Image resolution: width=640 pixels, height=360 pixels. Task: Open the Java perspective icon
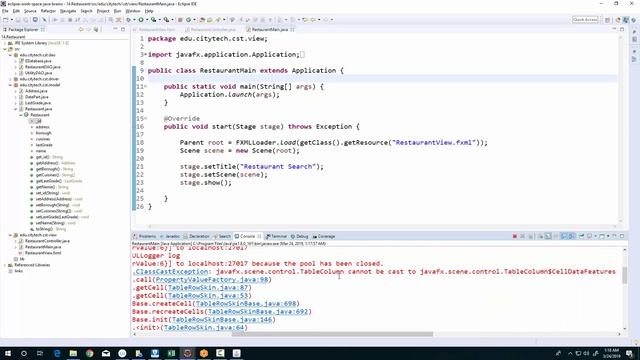click(x=626, y=20)
